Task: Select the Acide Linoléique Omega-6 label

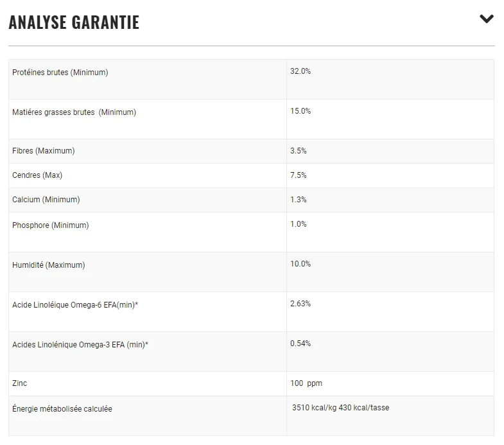Action: (75, 305)
